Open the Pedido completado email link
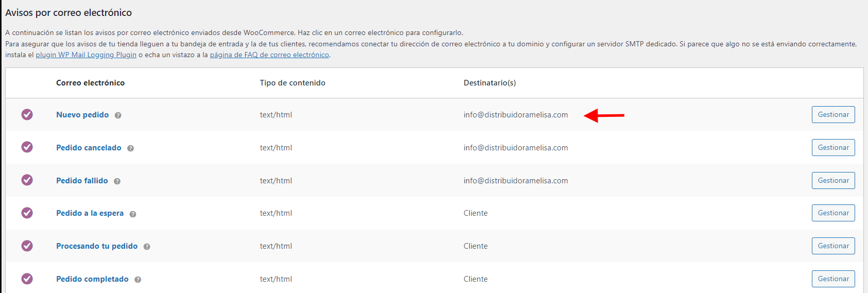This screenshot has height=293, width=868. click(x=92, y=279)
